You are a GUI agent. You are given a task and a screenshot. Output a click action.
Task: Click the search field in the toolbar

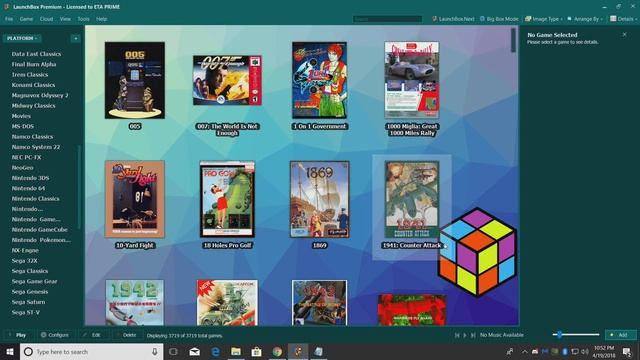coord(387,19)
